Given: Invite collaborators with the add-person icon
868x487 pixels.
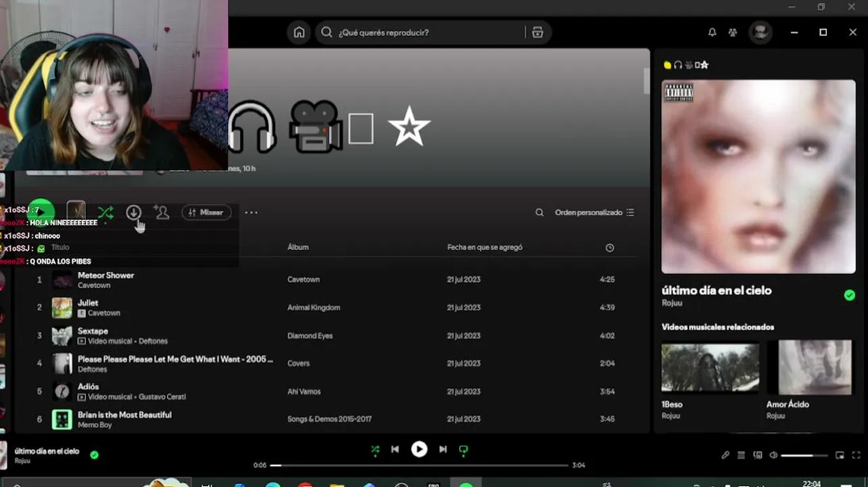Looking at the screenshot, I should tap(162, 212).
